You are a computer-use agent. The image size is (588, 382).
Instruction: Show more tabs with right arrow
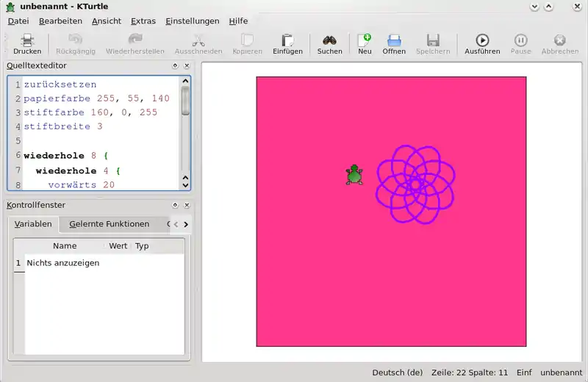click(x=186, y=225)
